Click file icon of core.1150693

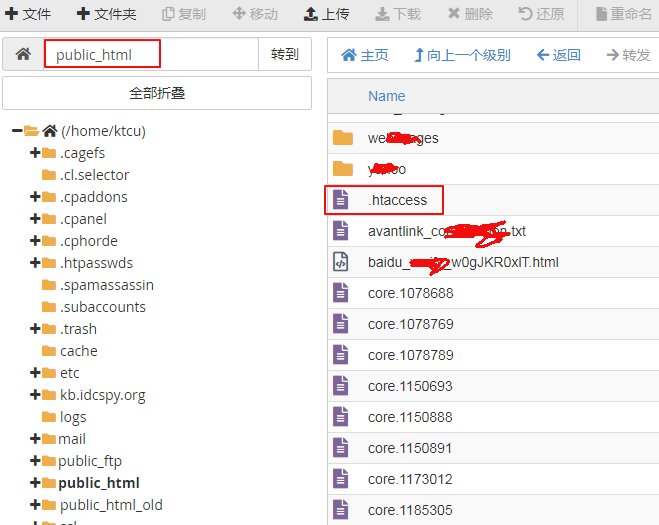coord(341,386)
